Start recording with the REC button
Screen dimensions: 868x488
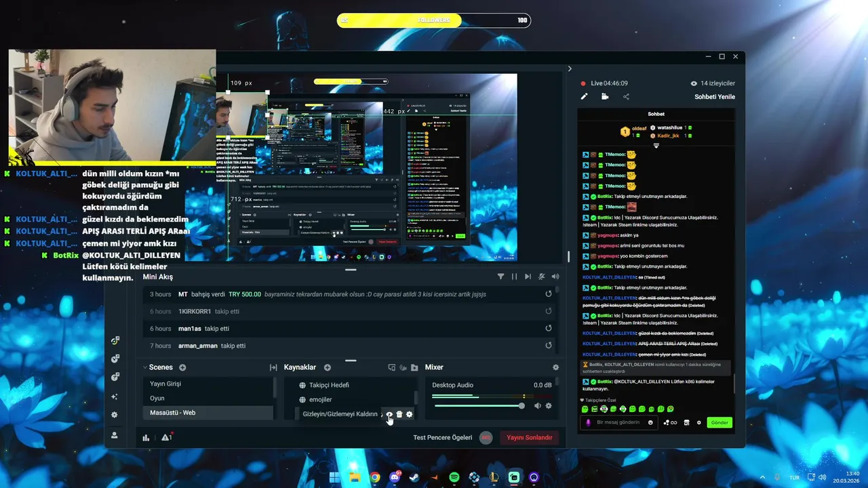[486, 438]
